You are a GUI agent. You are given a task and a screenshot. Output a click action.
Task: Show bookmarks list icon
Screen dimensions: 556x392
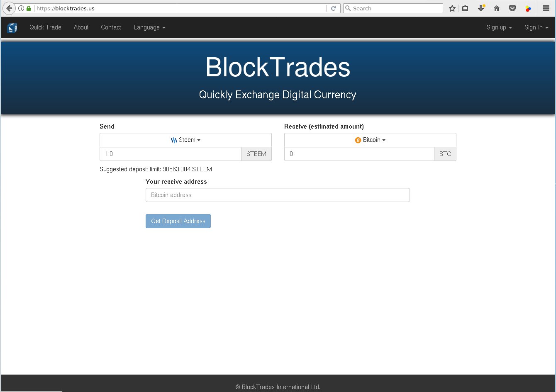(x=465, y=8)
